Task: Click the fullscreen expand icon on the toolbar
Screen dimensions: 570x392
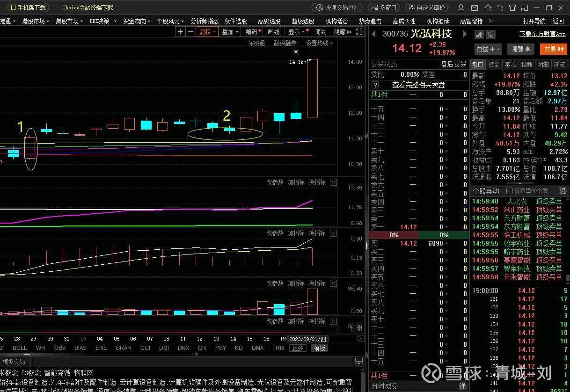Action: click(358, 31)
